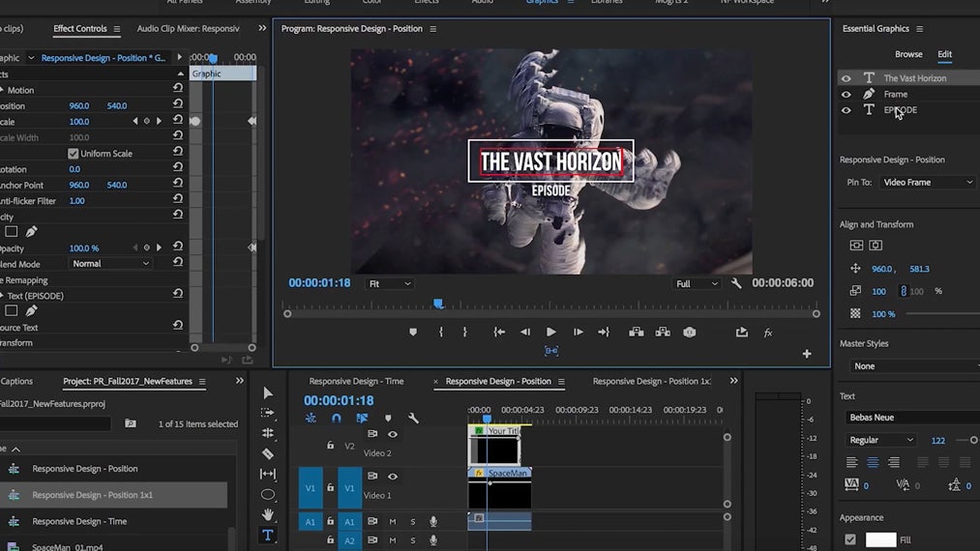This screenshot has height=551, width=980.
Task: Add a marker in the Program monitor
Action: (413, 332)
